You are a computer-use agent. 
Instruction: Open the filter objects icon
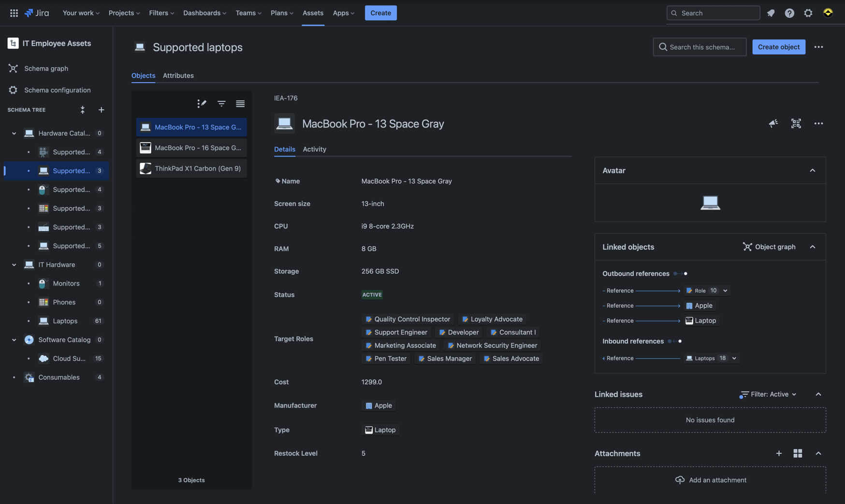pyautogui.click(x=221, y=103)
